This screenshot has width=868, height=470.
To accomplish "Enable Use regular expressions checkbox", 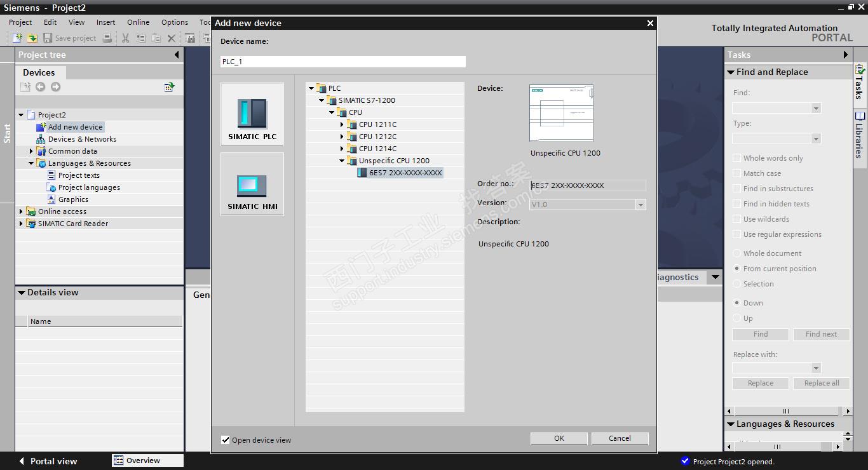I will point(736,234).
